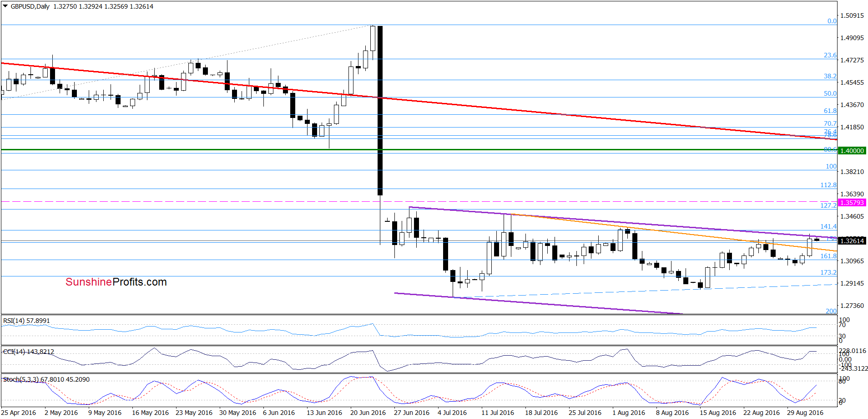
Task: Click the 25 Jul 2016 date label
Action: pyautogui.click(x=585, y=413)
